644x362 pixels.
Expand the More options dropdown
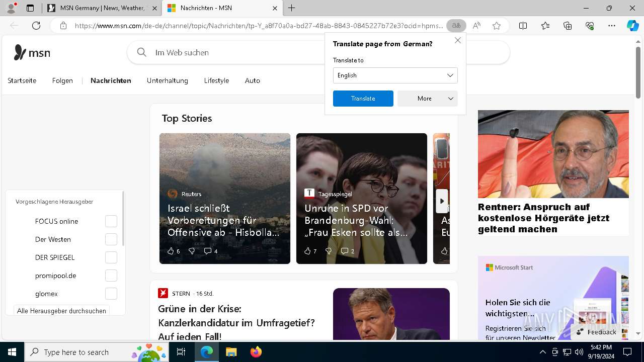(x=428, y=99)
